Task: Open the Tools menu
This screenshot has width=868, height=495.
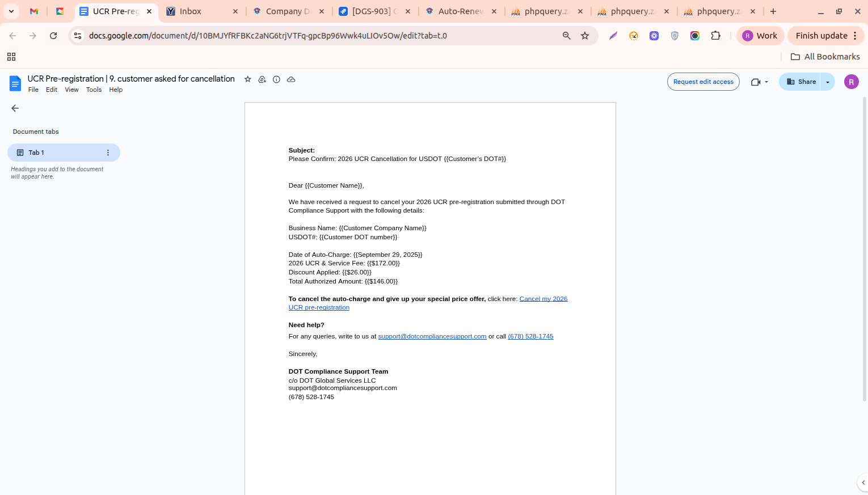Action: click(x=94, y=90)
